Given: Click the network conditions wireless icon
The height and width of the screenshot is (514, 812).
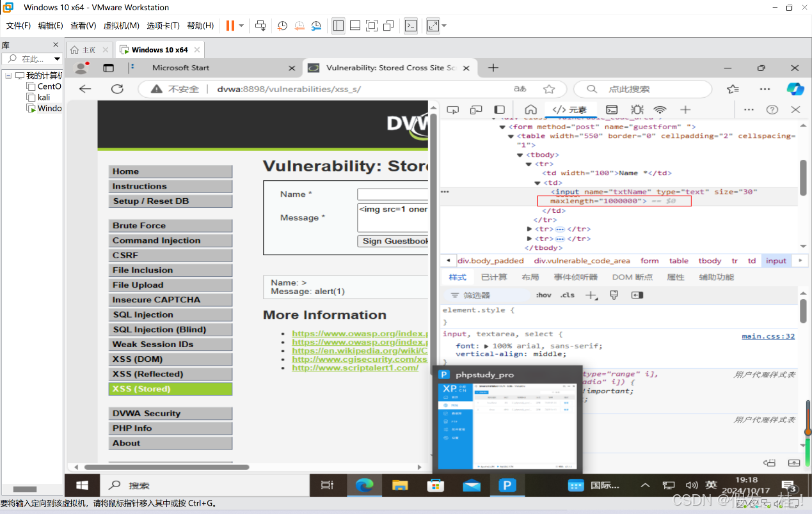Looking at the screenshot, I should click(x=660, y=109).
